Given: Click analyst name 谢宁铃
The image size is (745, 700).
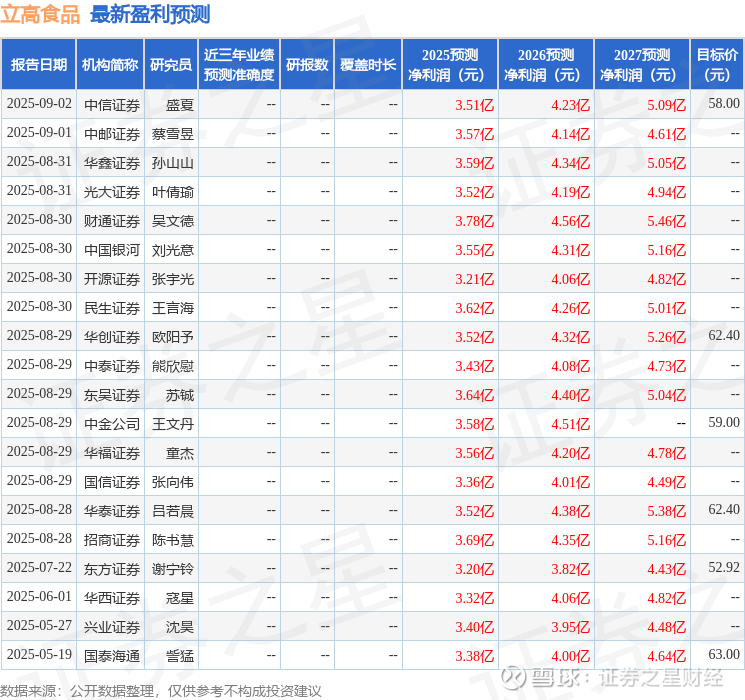Looking at the screenshot, I should [x=173, y=569].
